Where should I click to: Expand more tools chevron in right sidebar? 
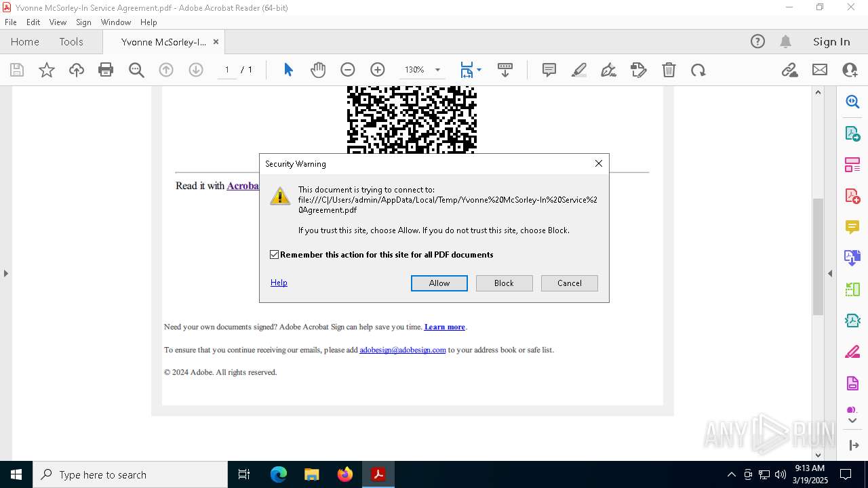(x=852, y=421)
